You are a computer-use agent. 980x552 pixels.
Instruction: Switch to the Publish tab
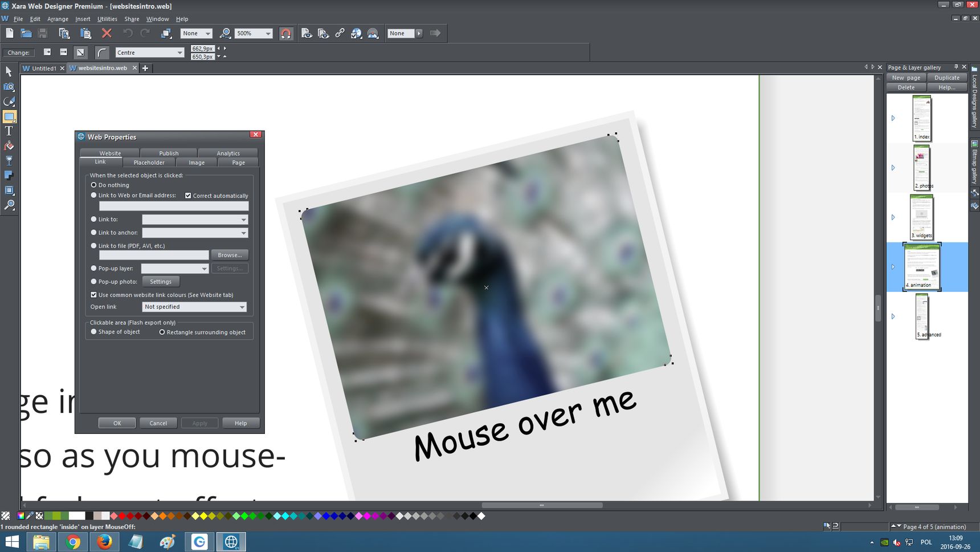(x=169, y=153)
